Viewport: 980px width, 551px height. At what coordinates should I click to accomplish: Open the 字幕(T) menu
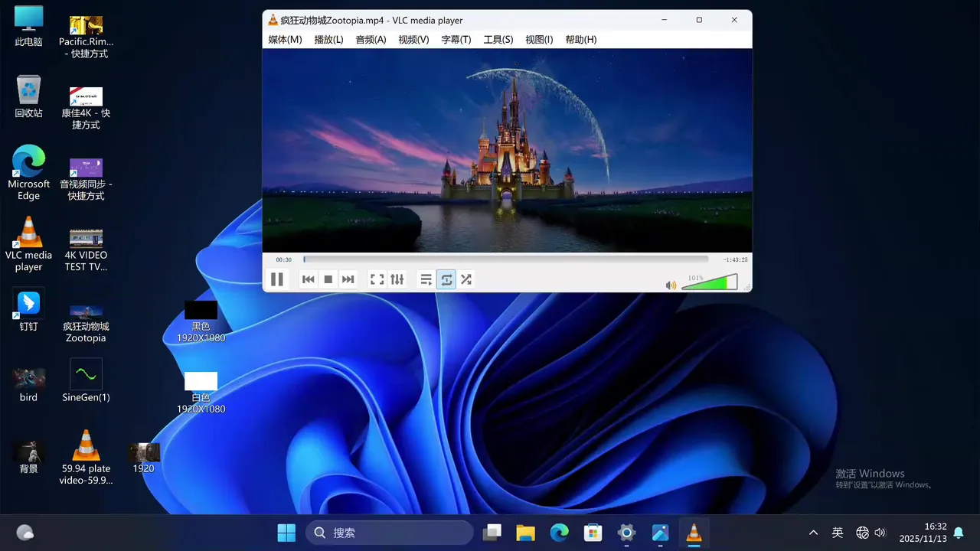pyautogui.click(x=456, y=40)
